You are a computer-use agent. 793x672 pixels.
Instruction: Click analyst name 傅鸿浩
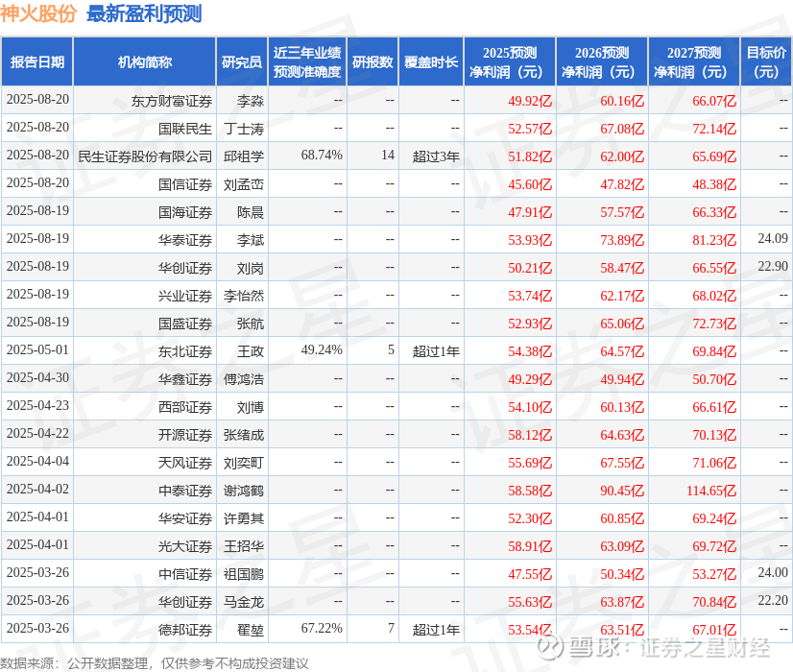(244, 379)
